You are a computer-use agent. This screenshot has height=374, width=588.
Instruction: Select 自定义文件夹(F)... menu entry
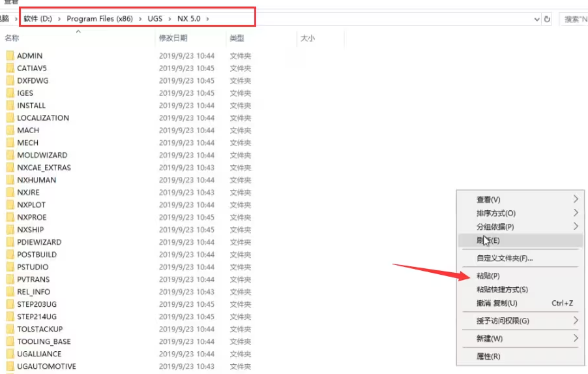pos(520,258)
